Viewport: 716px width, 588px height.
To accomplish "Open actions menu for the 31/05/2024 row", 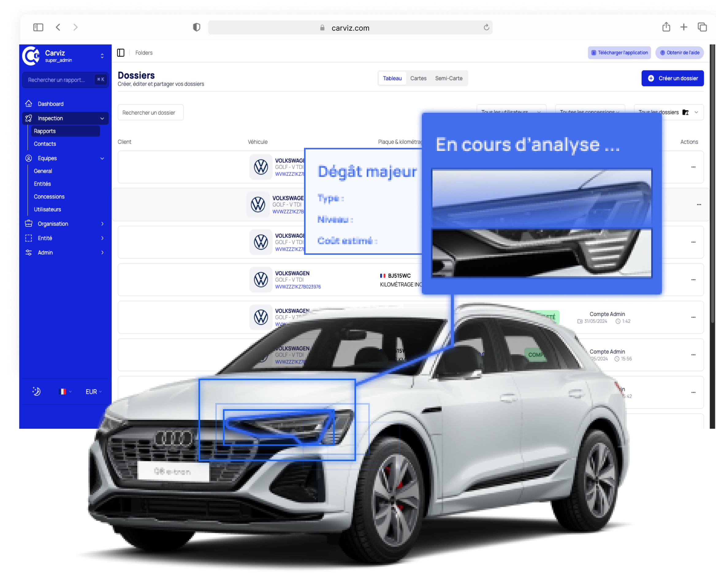I will (693, 317).
